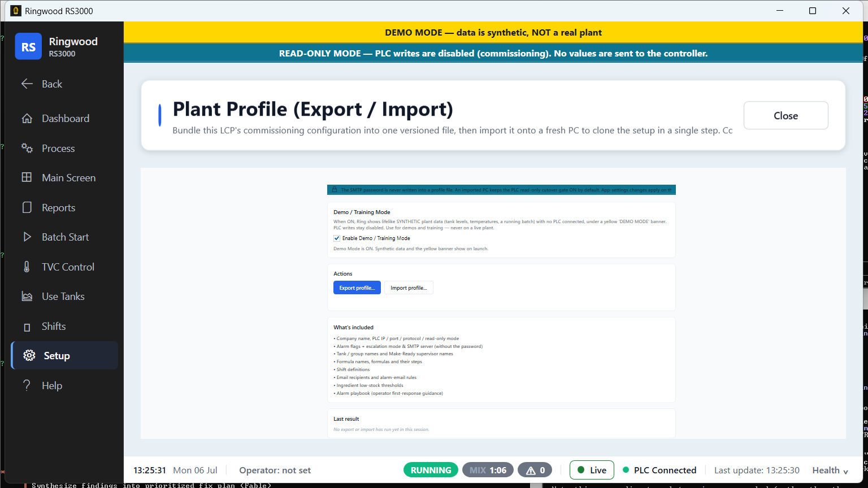Open Reports via the document icon
The image size is (868, 488).
(27, 207)
